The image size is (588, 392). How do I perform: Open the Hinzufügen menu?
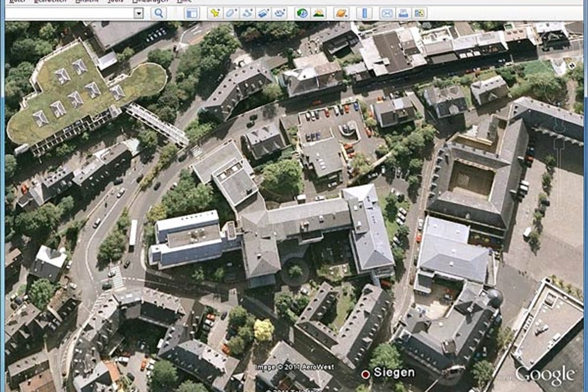pyautogui.click(x=150, y=1)
